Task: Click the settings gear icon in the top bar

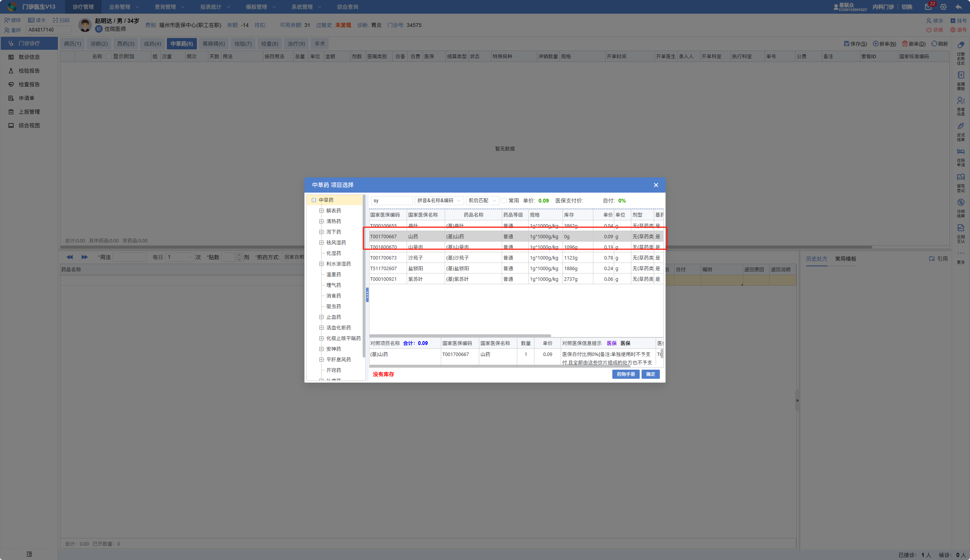Action: point(943,7)
